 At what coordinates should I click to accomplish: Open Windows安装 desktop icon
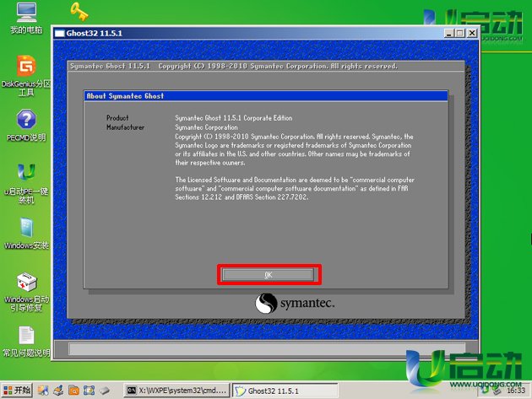point(26,233)
